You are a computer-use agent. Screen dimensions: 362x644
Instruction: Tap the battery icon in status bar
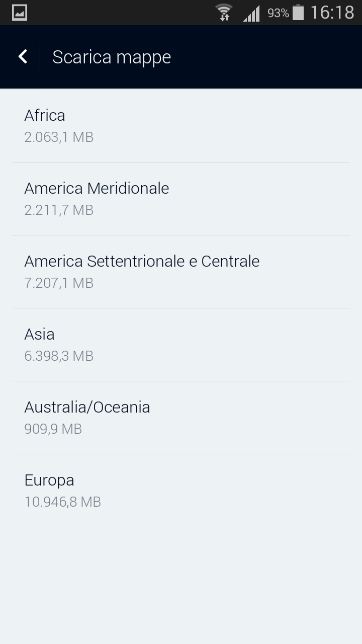pyautogui.click(x=298, y=13)
